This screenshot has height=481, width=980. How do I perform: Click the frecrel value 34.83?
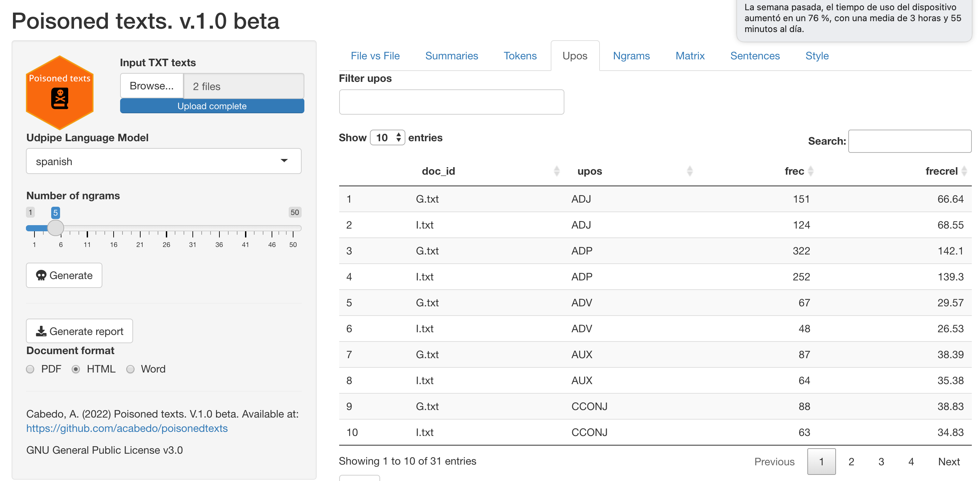tap(950, 432)
